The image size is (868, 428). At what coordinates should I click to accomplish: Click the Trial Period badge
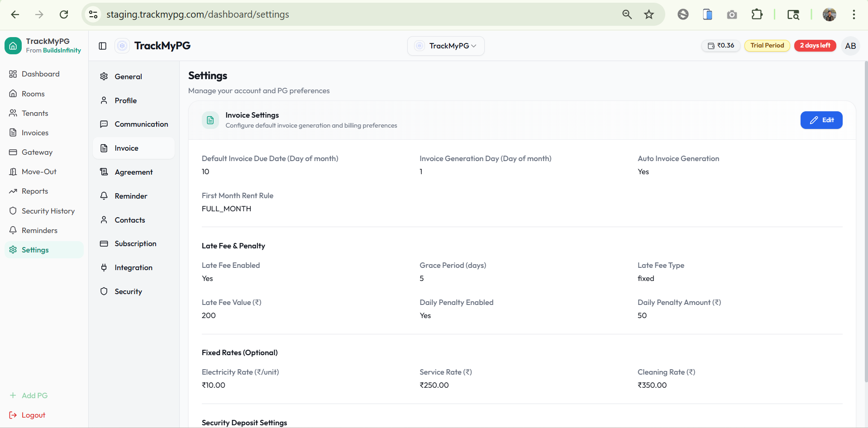coord(767,45)
